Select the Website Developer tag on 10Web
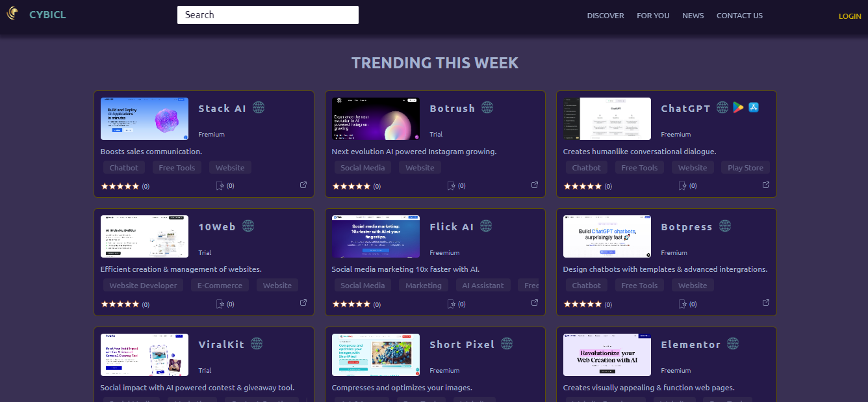The height and width of the screenshot is (402, 868). [x=143, y=286]
